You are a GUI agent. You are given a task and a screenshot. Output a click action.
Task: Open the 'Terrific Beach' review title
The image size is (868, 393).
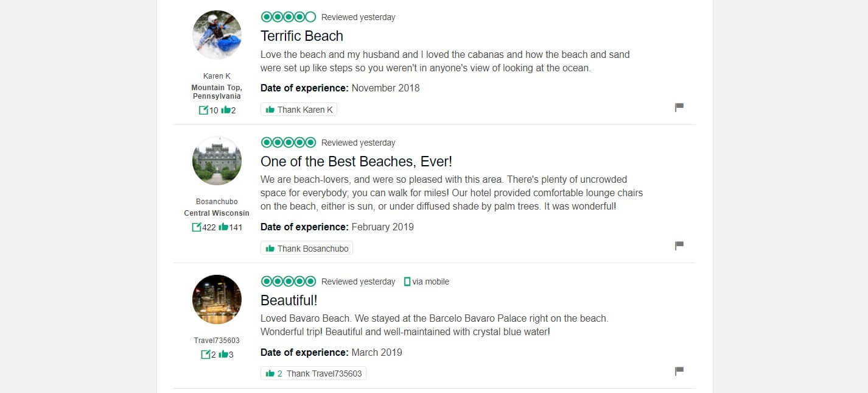301,36
